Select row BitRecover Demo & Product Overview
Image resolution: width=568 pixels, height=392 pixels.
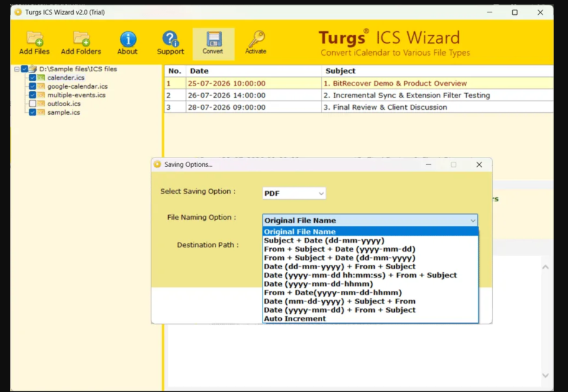coord(359,83)
